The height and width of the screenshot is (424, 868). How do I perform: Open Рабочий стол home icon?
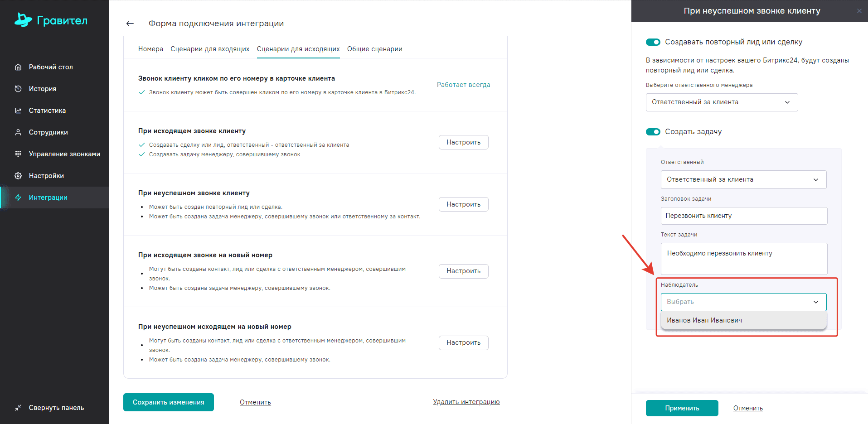point(18,67)
